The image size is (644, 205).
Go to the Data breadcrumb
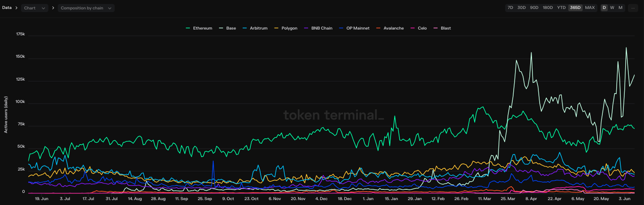pyautogui.click(x=7, y=8)
